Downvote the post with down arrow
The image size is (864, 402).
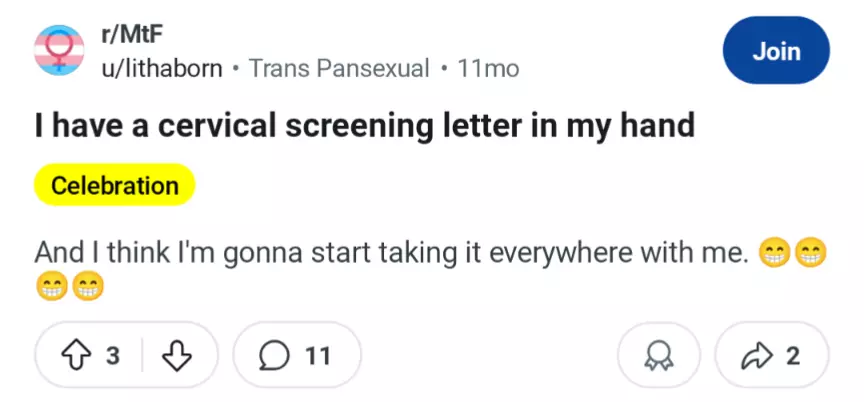(x=177, y=355)
